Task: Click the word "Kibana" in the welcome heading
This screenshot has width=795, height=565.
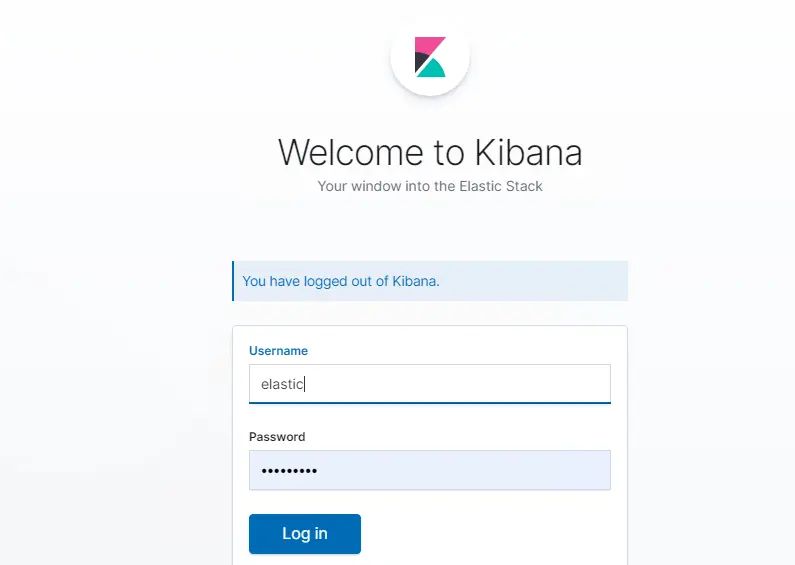Action: click(528, 152)
